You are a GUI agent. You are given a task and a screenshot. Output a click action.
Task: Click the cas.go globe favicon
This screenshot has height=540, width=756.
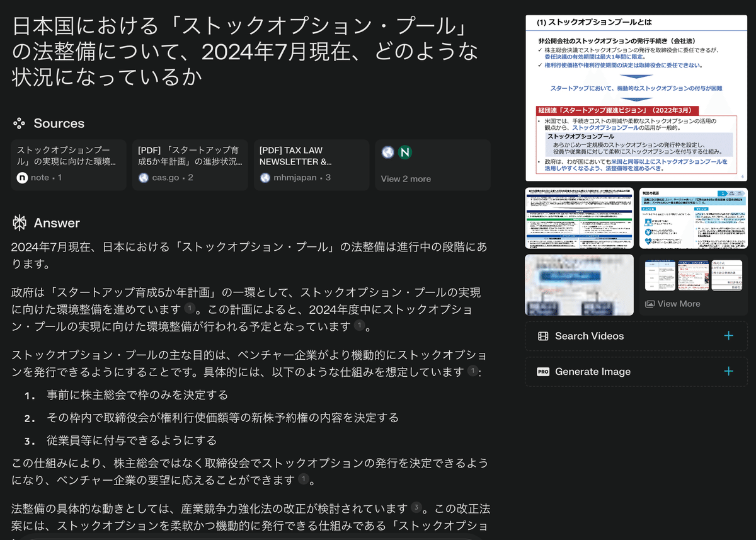144,178
